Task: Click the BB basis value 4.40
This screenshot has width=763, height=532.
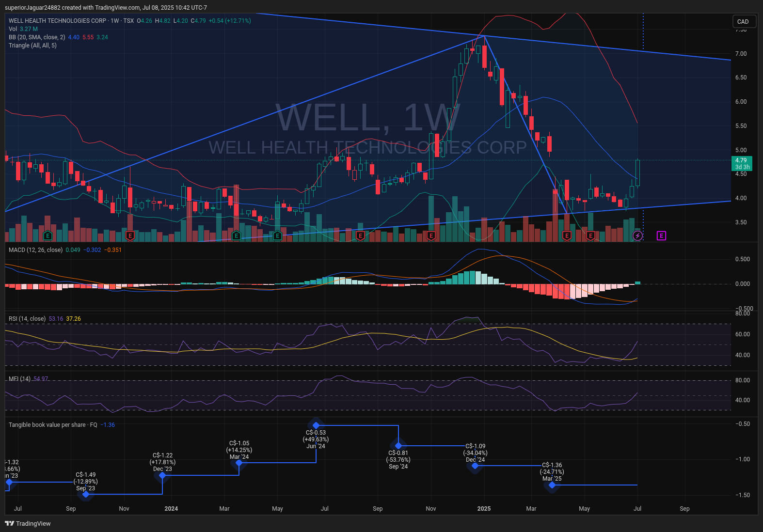Action: click(74, 37)
